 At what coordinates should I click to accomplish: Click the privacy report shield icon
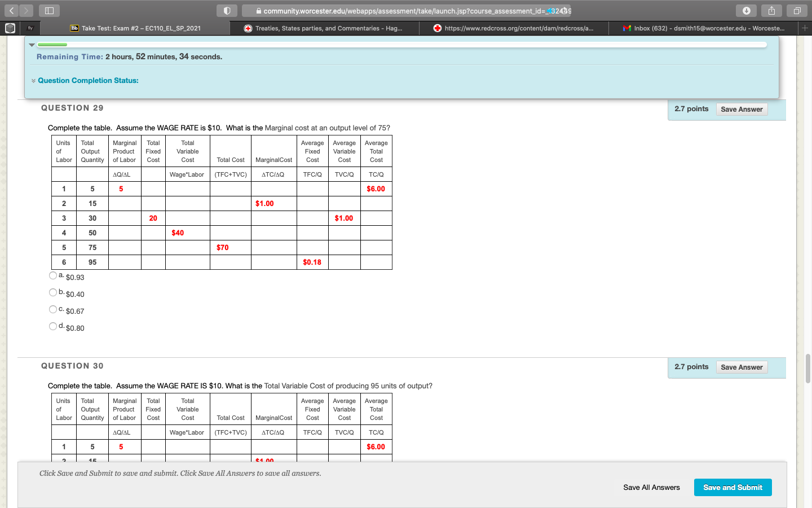tap(227, 11)
